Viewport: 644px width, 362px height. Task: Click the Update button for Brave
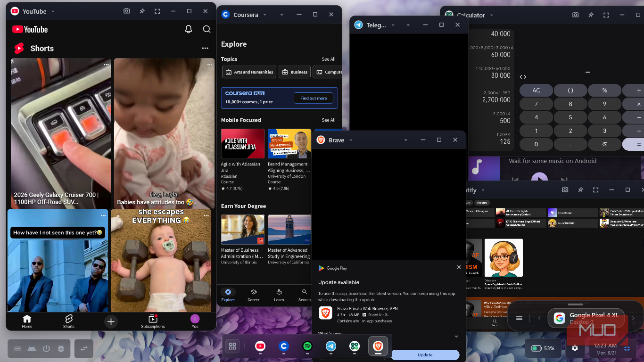(425, 355)
